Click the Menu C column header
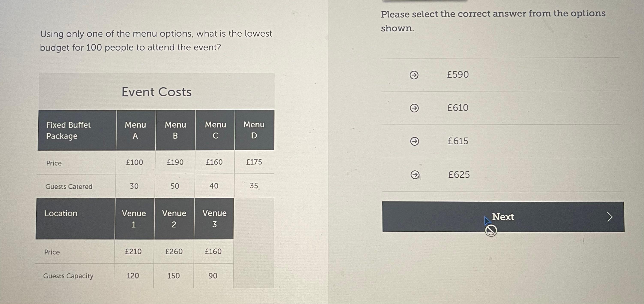This screenshot has height=304, width=644. click(x=215, y=130)
